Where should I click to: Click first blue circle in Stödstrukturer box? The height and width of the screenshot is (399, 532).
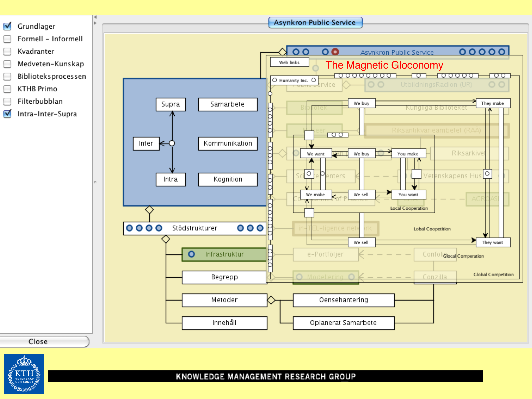(x=129, y=228)
